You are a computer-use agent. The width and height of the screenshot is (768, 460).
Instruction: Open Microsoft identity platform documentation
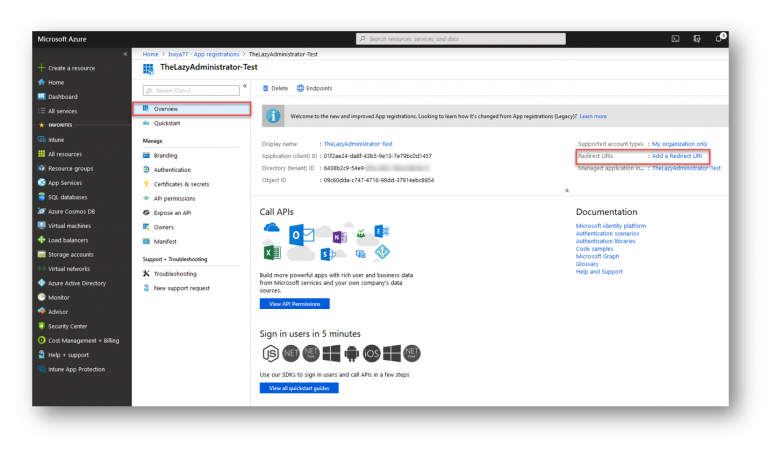[611, 226]
